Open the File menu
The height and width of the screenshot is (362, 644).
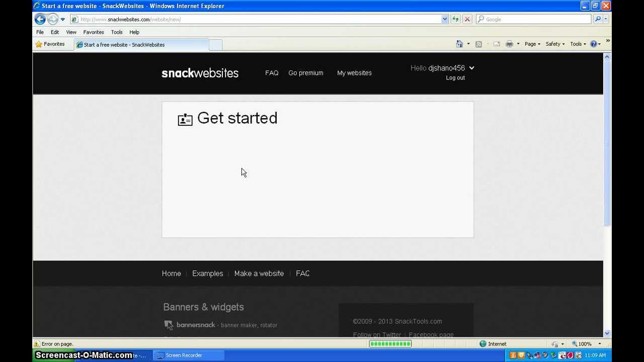pos(40,32)
